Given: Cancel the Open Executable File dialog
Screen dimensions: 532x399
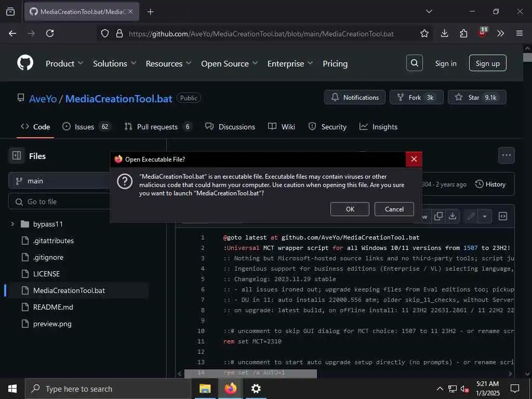Looking at the screenshot, I should (x=394, y=209).
